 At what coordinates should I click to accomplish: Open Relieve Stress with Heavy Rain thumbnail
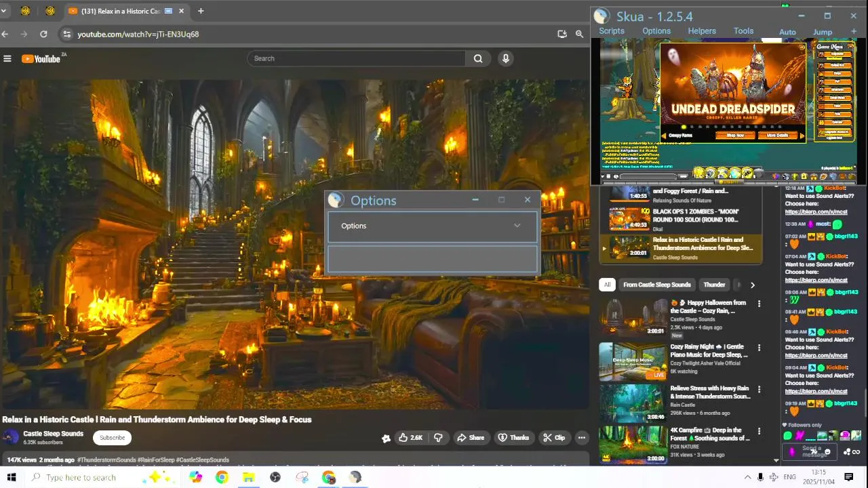point(633,403)
